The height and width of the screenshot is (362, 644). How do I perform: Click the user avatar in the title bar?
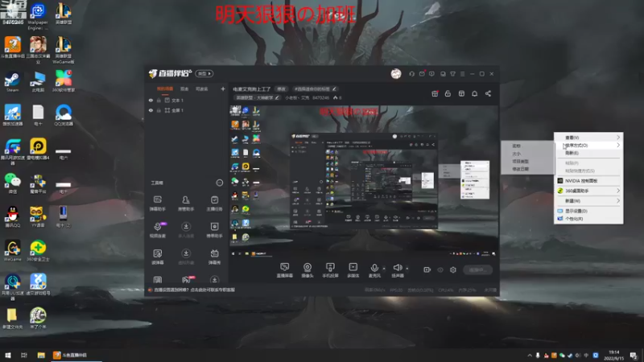(x=396, y=74)
